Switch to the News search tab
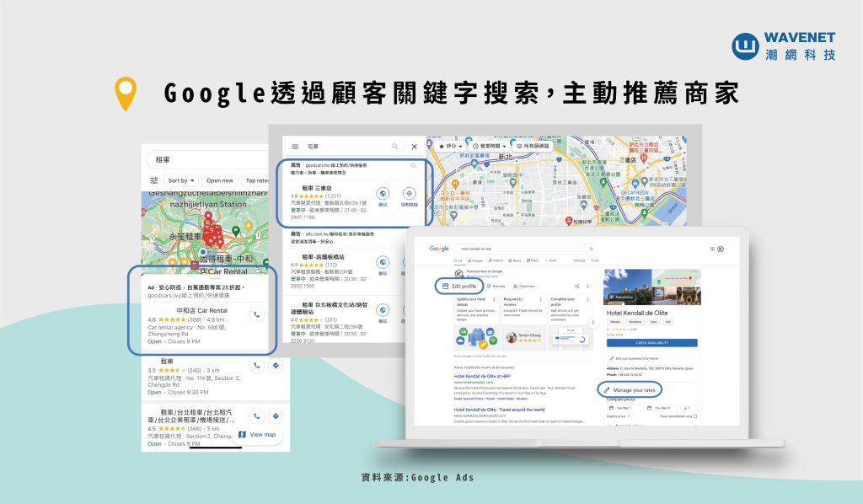863x504 pixels. [515, 260]
